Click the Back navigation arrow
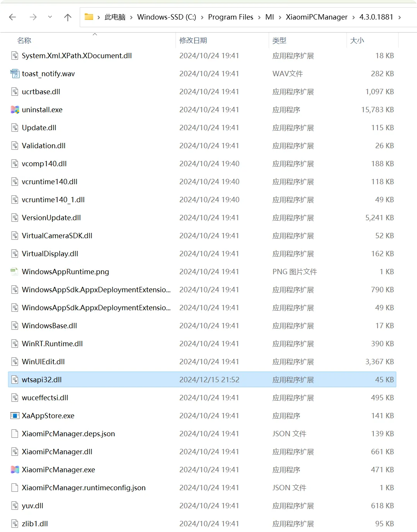Viewport: 417px width, 532px height. click(13, 17)
